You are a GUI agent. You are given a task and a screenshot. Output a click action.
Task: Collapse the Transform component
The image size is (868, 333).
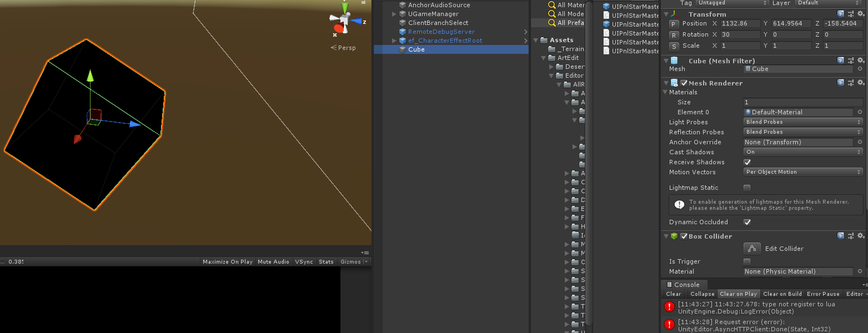tap(665, 14)
